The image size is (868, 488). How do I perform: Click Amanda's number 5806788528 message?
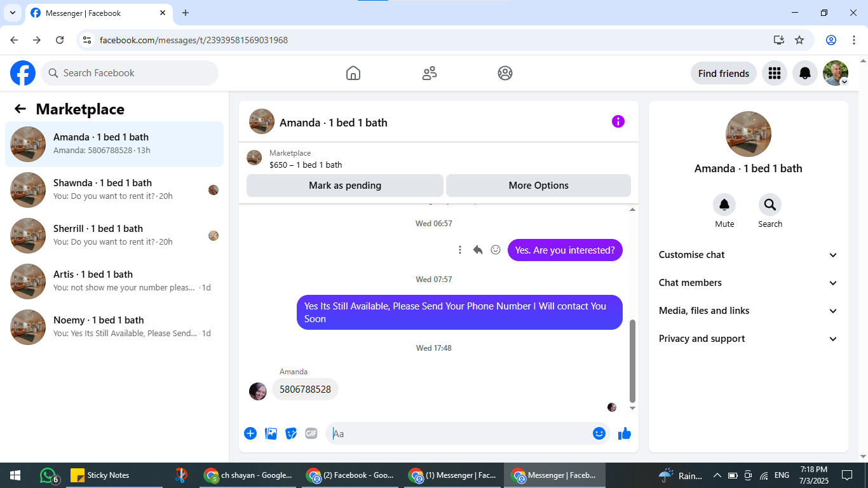[305, 390]
